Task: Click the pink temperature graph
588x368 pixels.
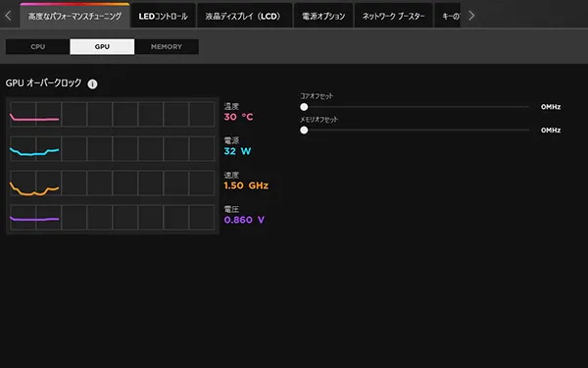Action: pos(112,114)
